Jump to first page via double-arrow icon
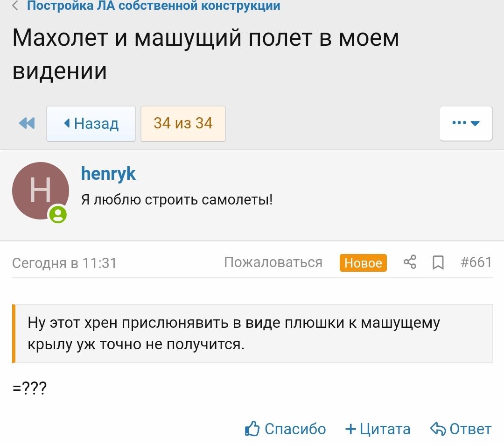The width and height of the screenshot is (504, 445). [27, 123]
